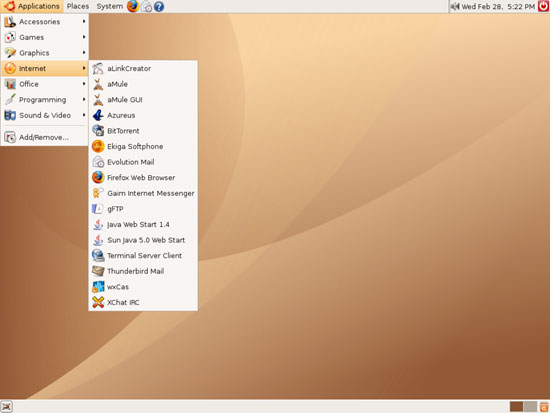Viewport: 550px width, 413px height.
Task: Open Evolution mail icon in top panel
Action: tap(146, 7)
